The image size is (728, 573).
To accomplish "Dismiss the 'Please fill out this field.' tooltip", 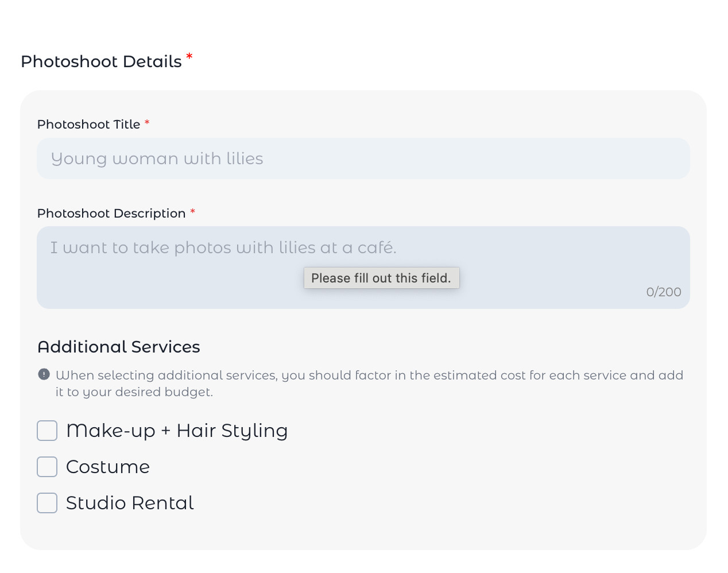I will coord(382,278).
